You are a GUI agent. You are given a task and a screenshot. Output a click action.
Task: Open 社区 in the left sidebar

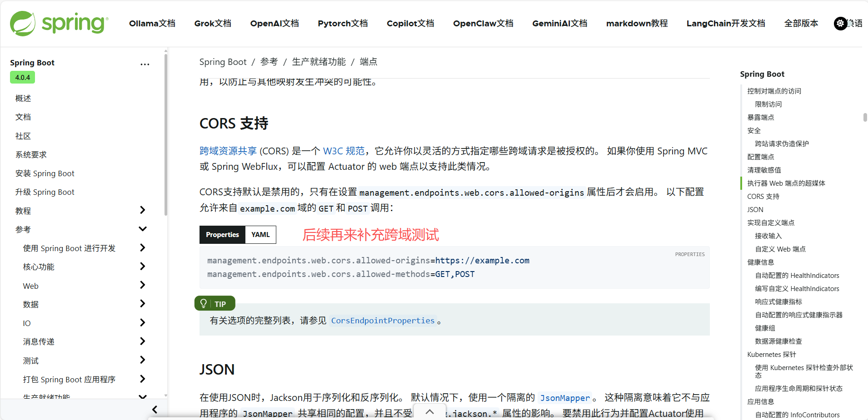tap(23, 136)
